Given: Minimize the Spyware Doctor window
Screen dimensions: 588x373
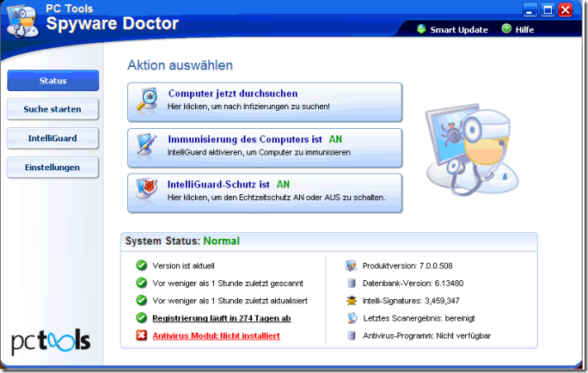Looking at the screenshot, I should click(530, 9).
